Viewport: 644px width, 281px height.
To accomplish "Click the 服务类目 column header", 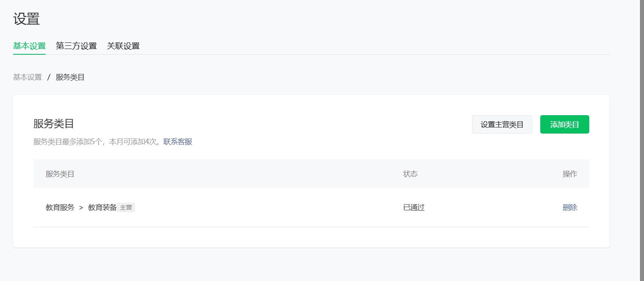I will tap(60, 174).
